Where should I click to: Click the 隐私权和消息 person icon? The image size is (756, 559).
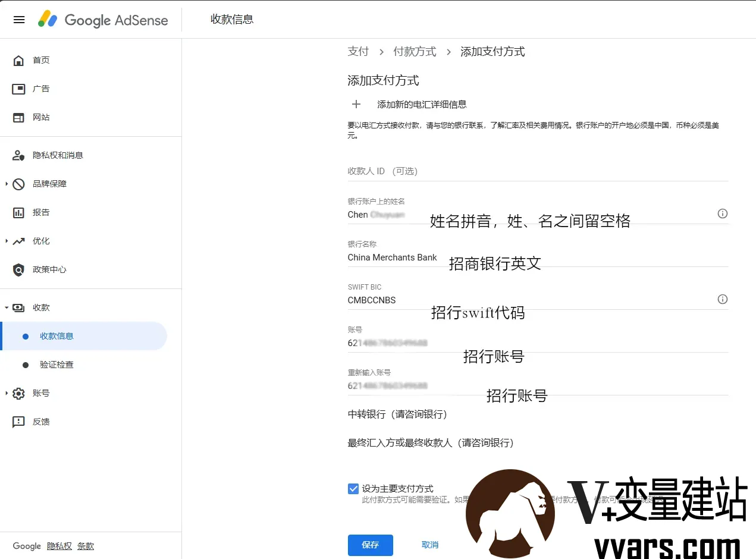(18, 156)
